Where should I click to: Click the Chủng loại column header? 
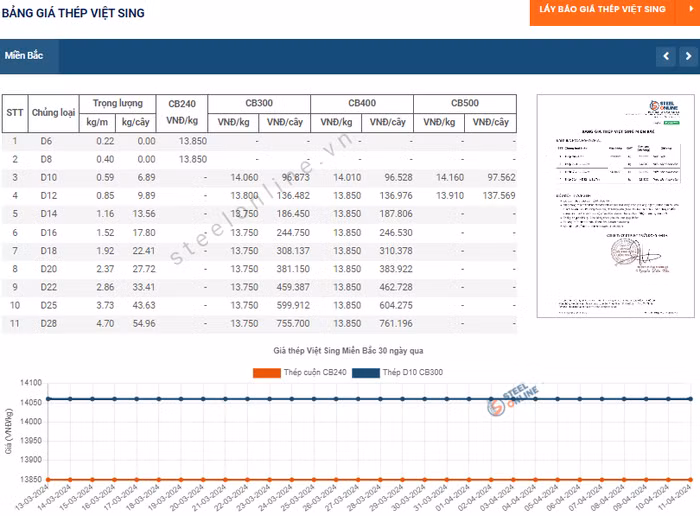pyautogui.click(x=54, y=112)
